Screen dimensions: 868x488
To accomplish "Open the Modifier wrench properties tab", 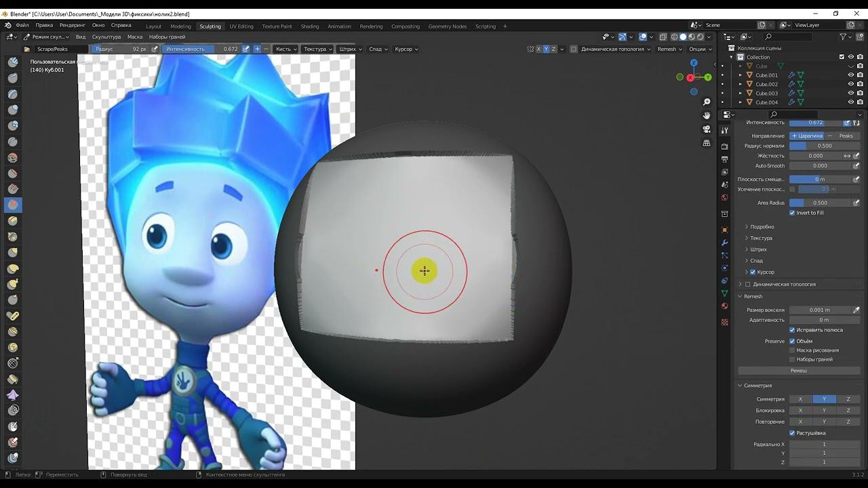I will [725, 243].
